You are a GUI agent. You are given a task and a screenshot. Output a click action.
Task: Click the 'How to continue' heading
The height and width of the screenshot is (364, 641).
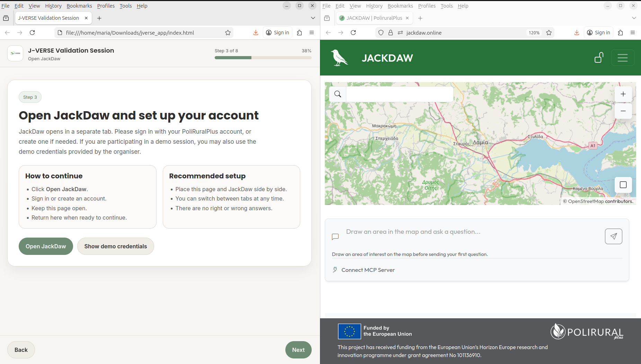(54, 176)
